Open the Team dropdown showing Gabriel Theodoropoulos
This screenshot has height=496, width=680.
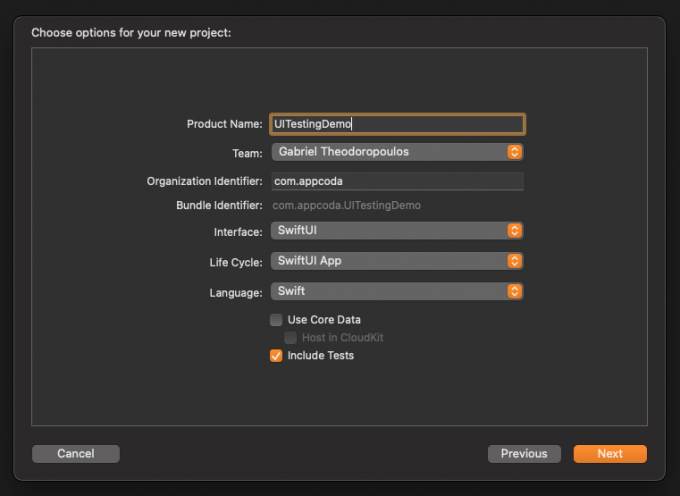390,152
